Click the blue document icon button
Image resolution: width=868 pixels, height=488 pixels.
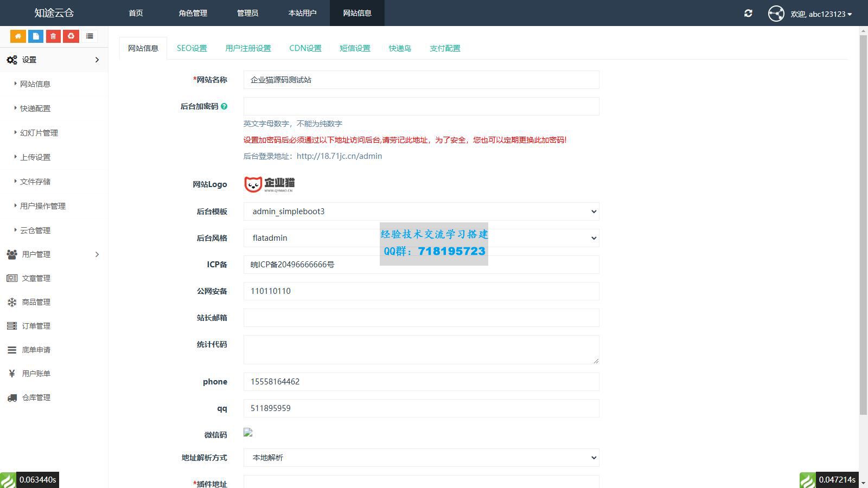pos(36,36)
